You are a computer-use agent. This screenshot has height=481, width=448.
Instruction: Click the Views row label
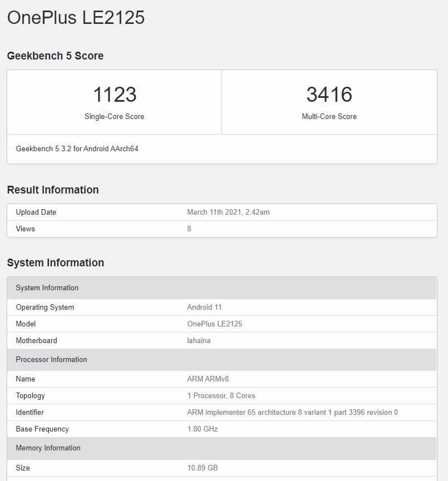tap(26, 229)
